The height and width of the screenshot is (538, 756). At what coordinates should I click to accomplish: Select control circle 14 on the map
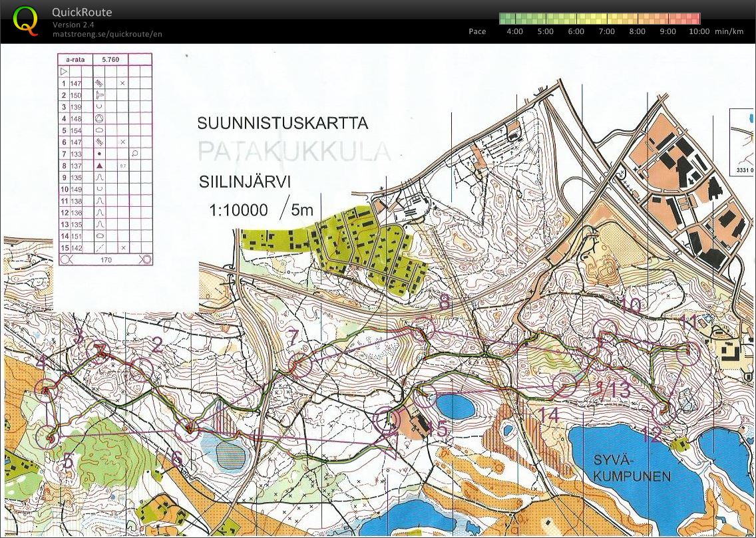tap(565, 385)
